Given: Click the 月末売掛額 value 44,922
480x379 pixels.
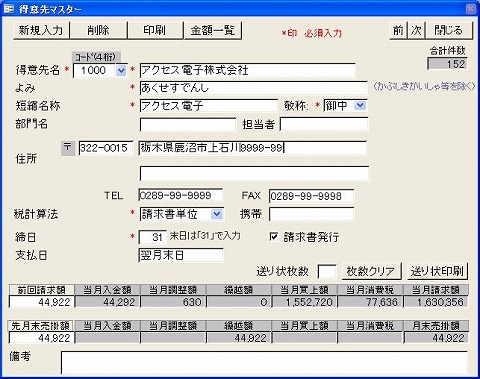Looking at the screenshot, I should pyautogui.click(x=436, y=338).
